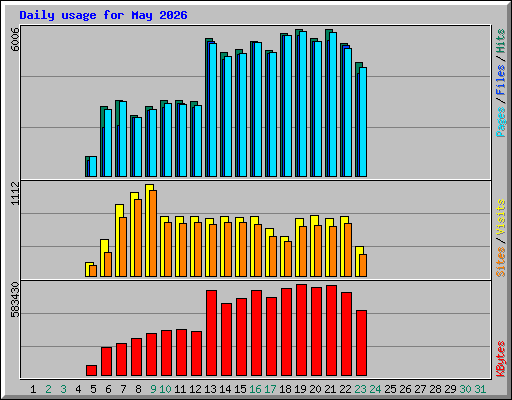512x400 pixels.
Task: Select the red KBytes bar for day 9
Action: (x=151, y=355)
